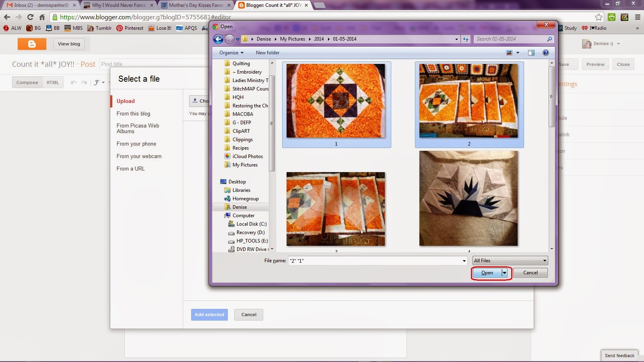Open the Pinterest bookmark

[x=130, y=28]
